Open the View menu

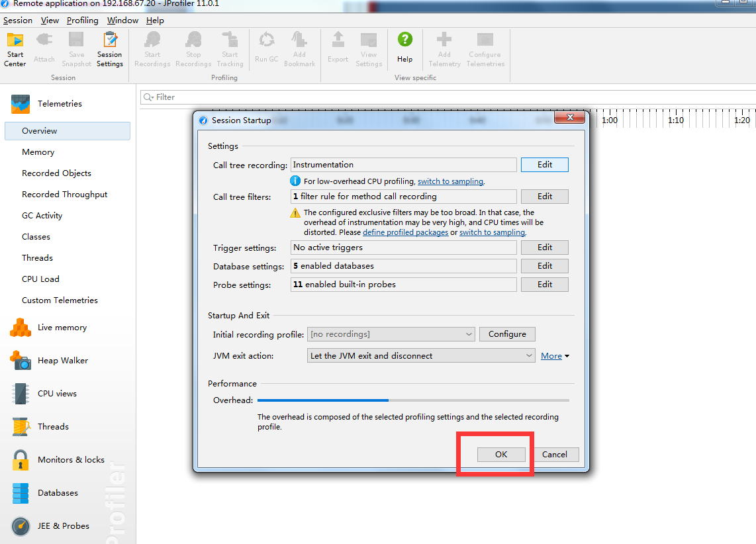coord(50,21)
